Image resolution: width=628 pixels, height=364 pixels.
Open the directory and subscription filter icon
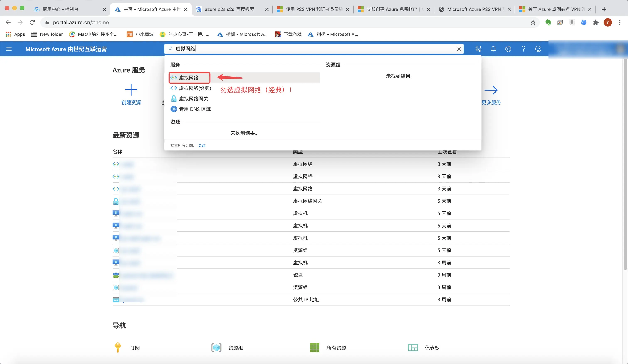pyautogui.click(x=478, y=49)
